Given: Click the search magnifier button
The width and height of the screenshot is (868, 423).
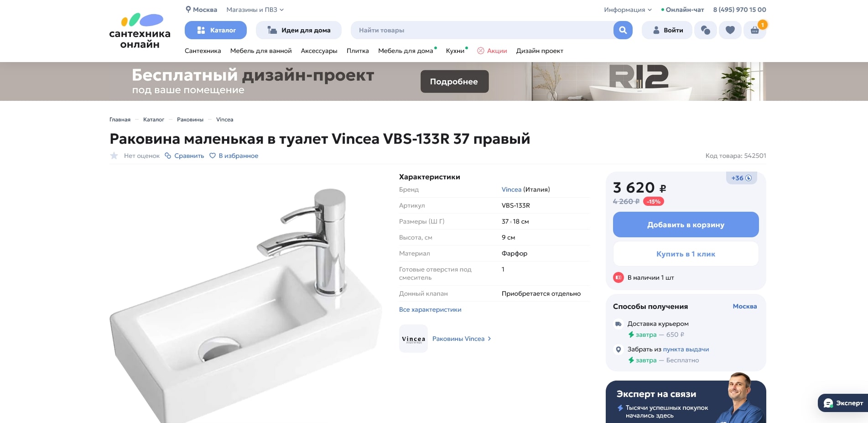Looking at the screenshot, I should tap(623, 30).
